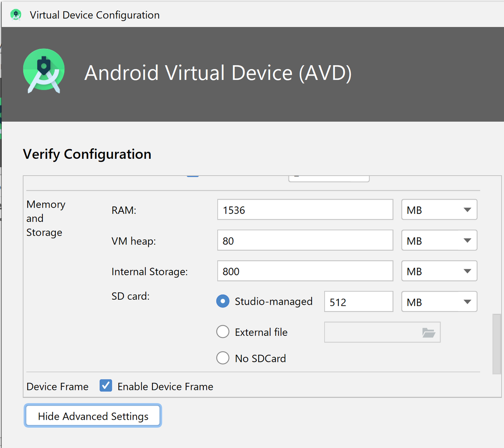Click the RAM value field showing 1536
The width and height of the screenshot is (504, 448).
click(305, 209)
